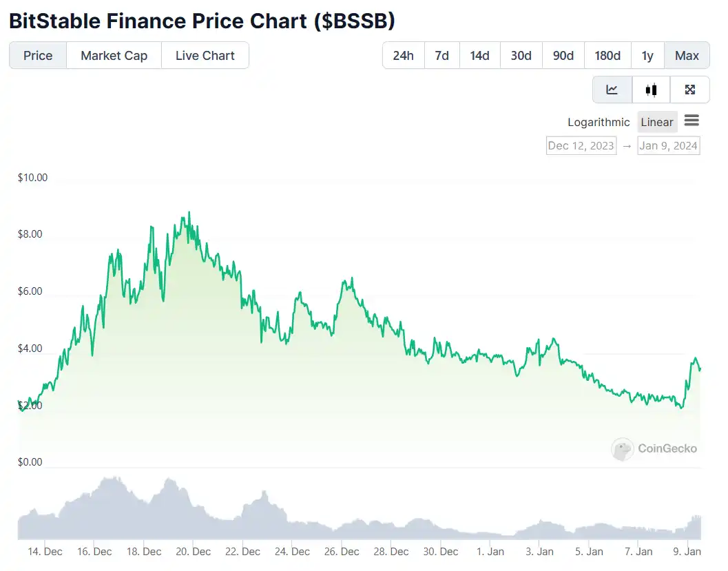Click the CoinGecko logo watermark
Image resolution: width=728 pixels, height=571 pixels.
[x=654, y=449]
